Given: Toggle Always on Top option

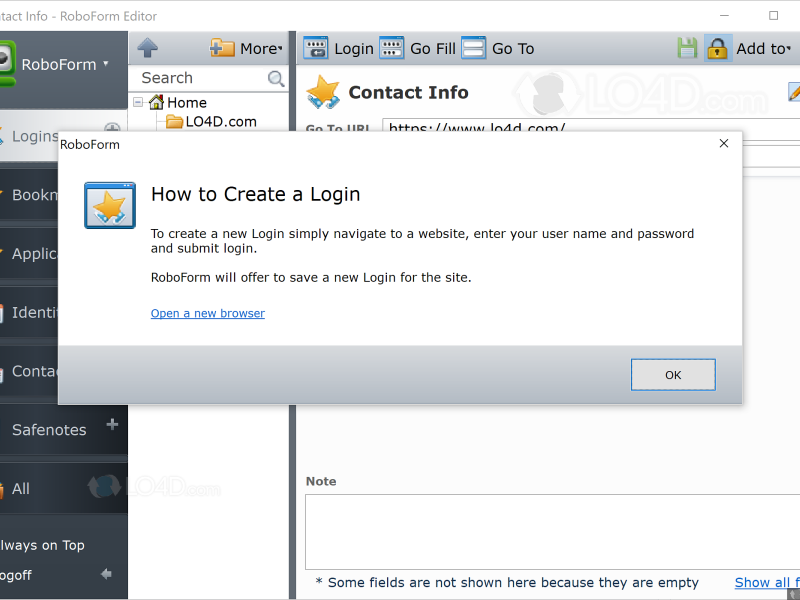Looking at the screenshot, I should pos(42,545).
